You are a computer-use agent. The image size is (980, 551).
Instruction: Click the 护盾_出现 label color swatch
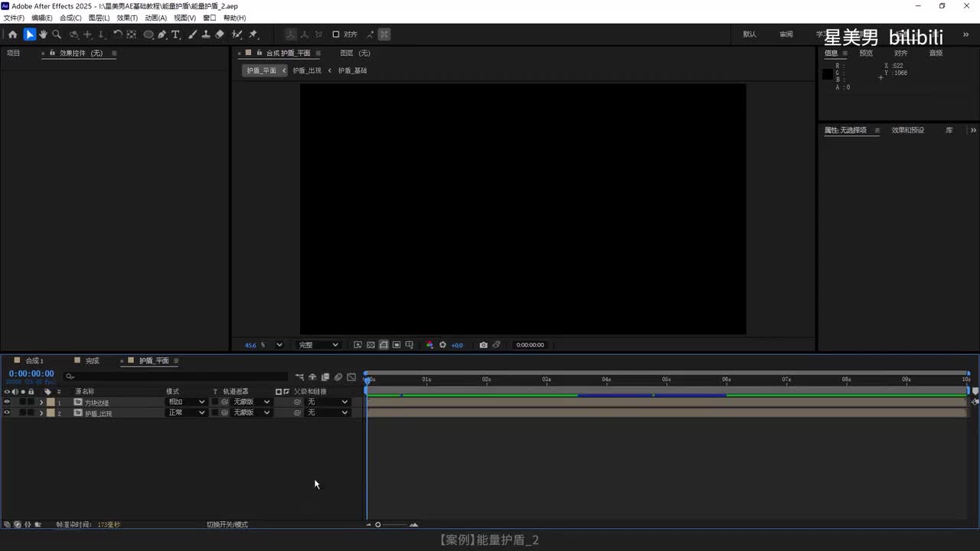[51, 412]
